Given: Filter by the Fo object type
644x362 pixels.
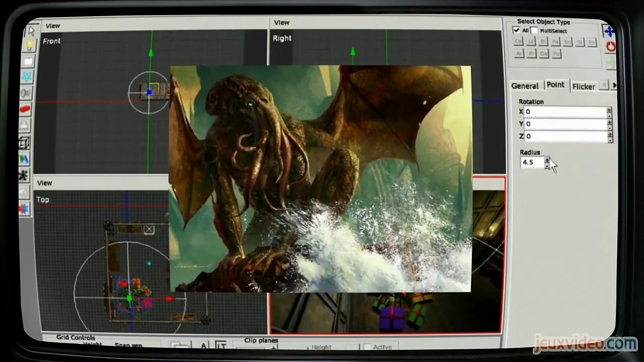Looking at the screenshot, I should point(555,54).
